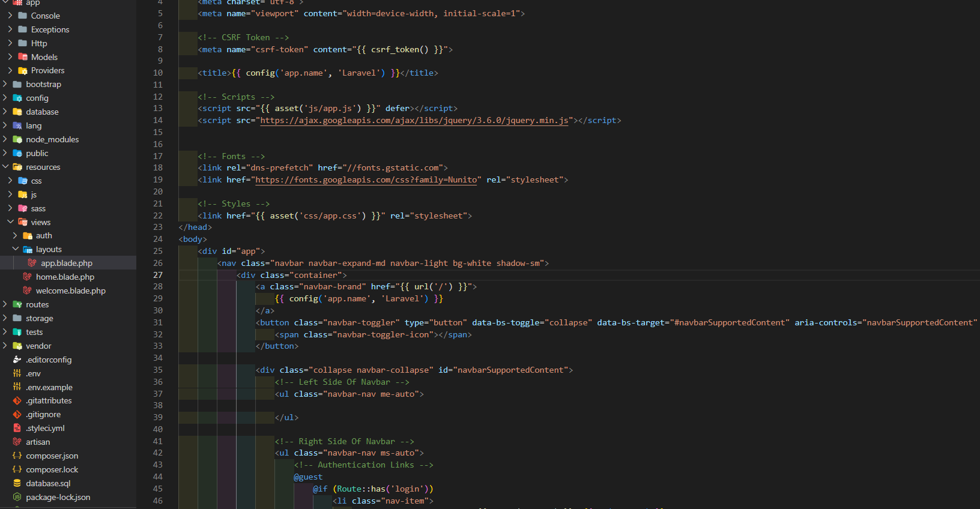
Task: Click the Providers folder icon
Action: click(23, 70)
